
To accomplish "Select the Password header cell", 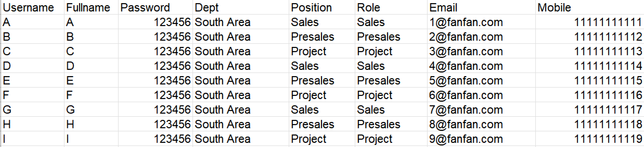I will click(145, 7).
